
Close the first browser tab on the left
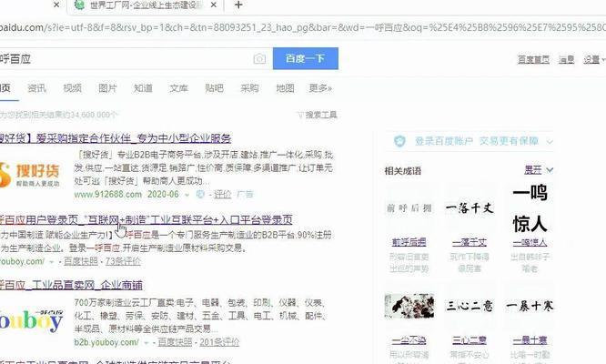(x=56, y=5)
